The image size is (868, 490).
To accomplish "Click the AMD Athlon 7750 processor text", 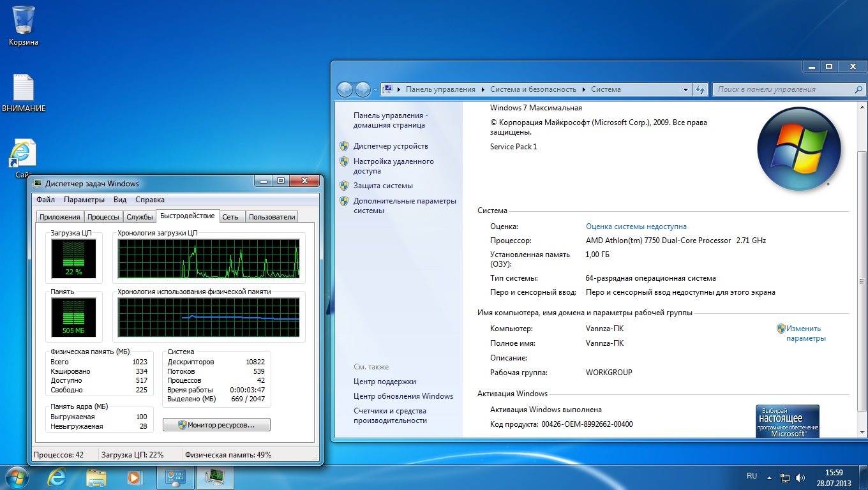I will (x=675, y=241).
